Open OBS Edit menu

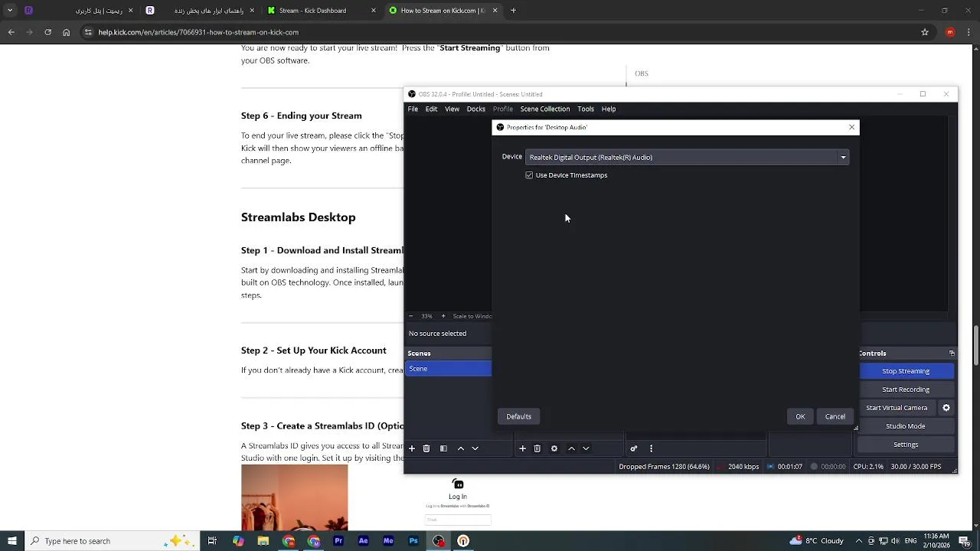pos(432,109)
